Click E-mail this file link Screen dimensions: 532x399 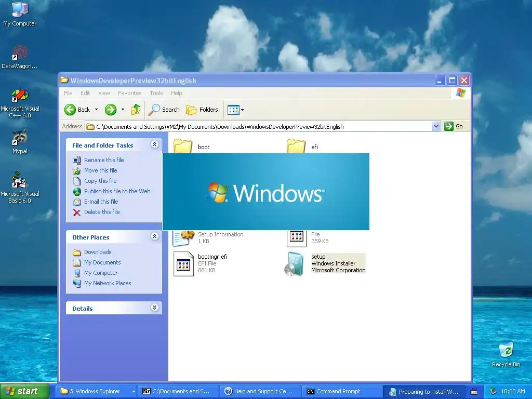click(x=101, y=202)
